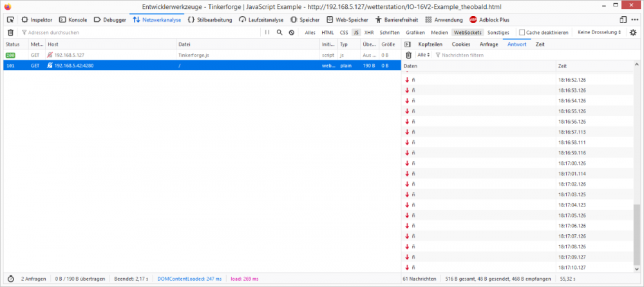Select the Tinkerforge.js request row
This screenshot has width=644, height=287.
click(193, 55)
